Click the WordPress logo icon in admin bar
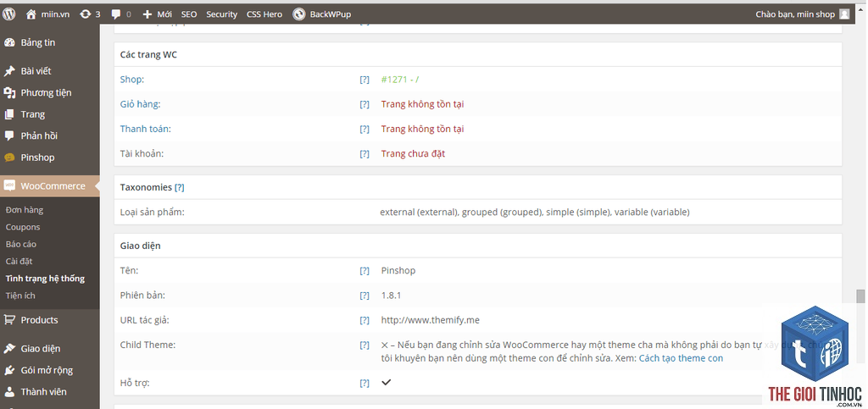Image resolution: width=868 pixels, height=409 pixels. [8, 14]
